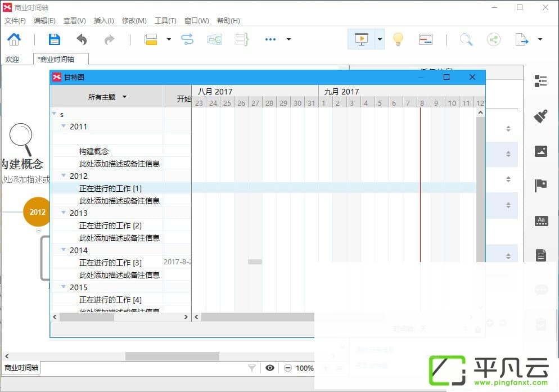Screen dimensions: 559x392
Task: Add a summary bracket with the toolbar icon
Action: pyautogui.click(x=242, y=39)
